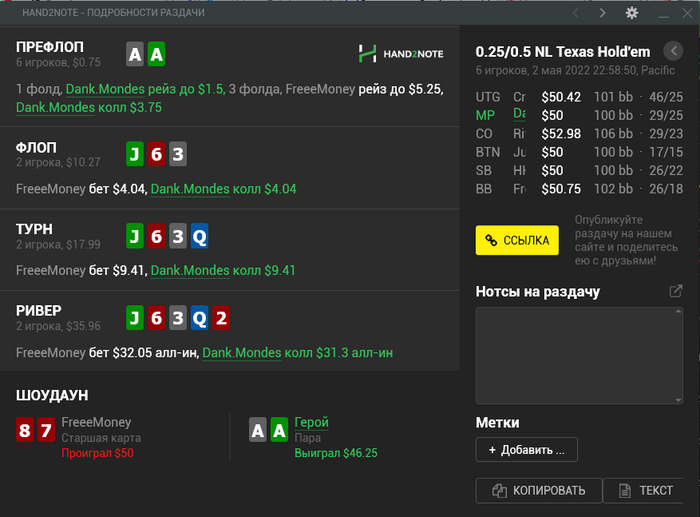Click the yellow ССЫЛКА link button
700x517 pixels.
[x=517, y=240]
